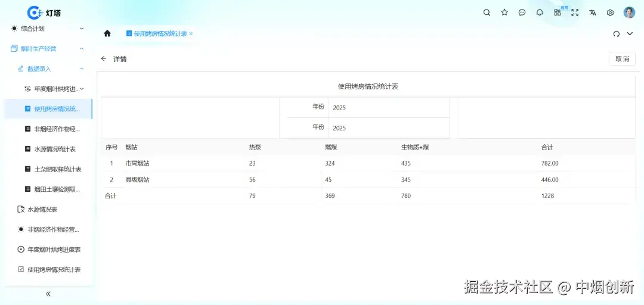Click the 生物质+煤 sum 780
This screenshot has height=305, width=644.
[x=406, y=196]
